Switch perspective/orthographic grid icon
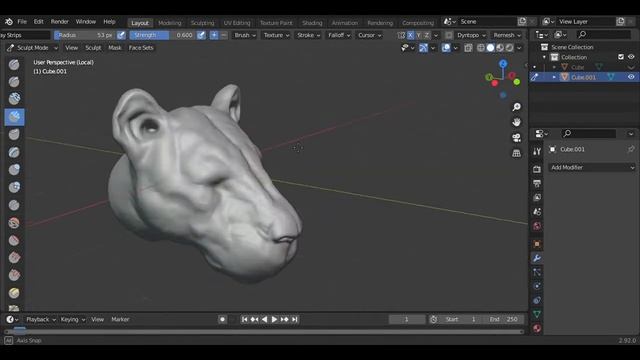This screenshot has width=640, height=360. (516, 153)
